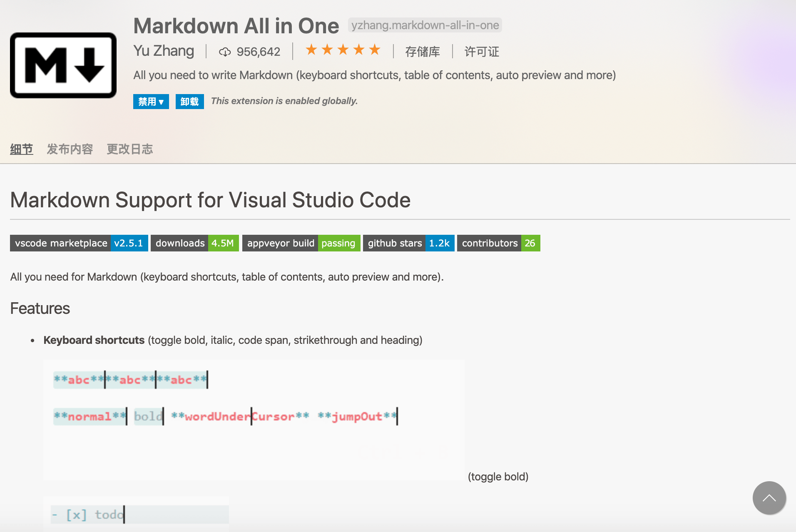Click the five-star rating
The width and height of the screenshot is (796, 532).
point(343,50)
